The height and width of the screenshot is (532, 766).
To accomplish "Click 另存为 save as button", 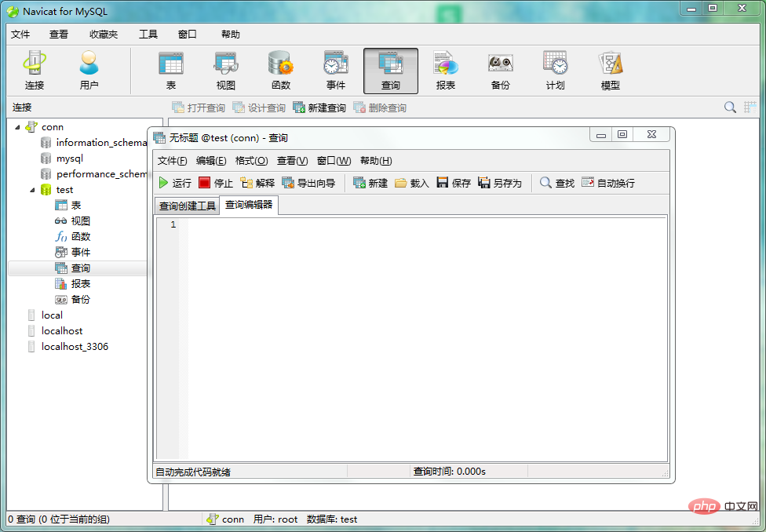I will click(500, 183).
